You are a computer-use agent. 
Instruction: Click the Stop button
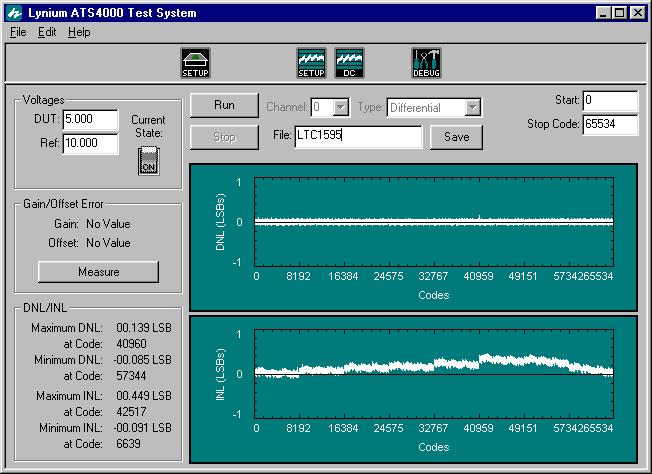point(224,137)
